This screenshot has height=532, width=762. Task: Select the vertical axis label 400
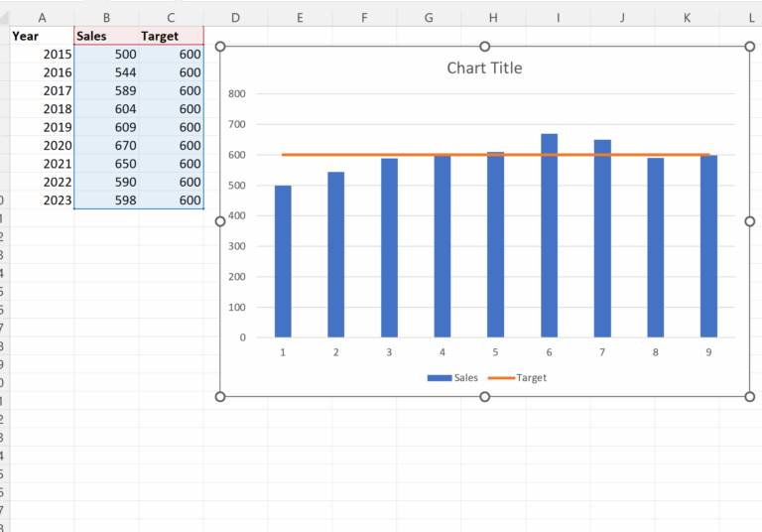[237, 215]
